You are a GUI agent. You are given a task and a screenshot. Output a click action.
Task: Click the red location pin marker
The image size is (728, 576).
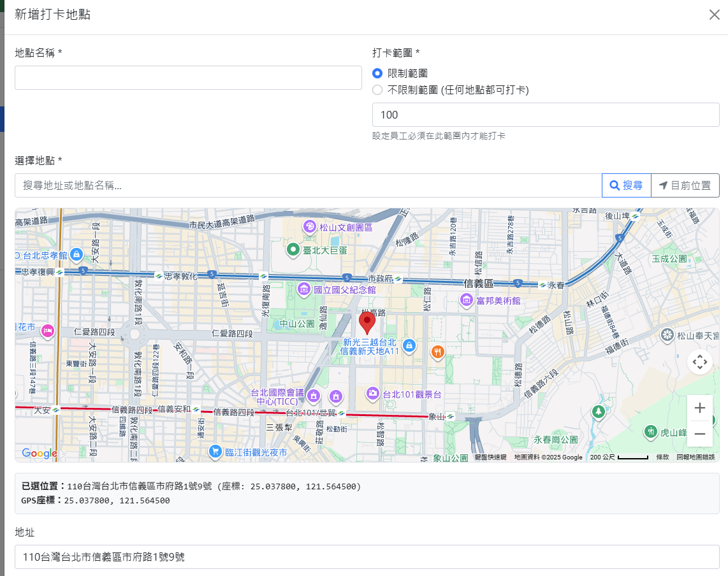coord(367,322)
